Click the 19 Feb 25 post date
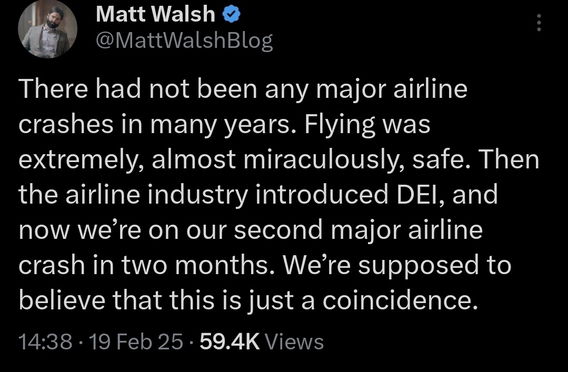568x372 pixels. pyautogui.click(x=136, y=342)
